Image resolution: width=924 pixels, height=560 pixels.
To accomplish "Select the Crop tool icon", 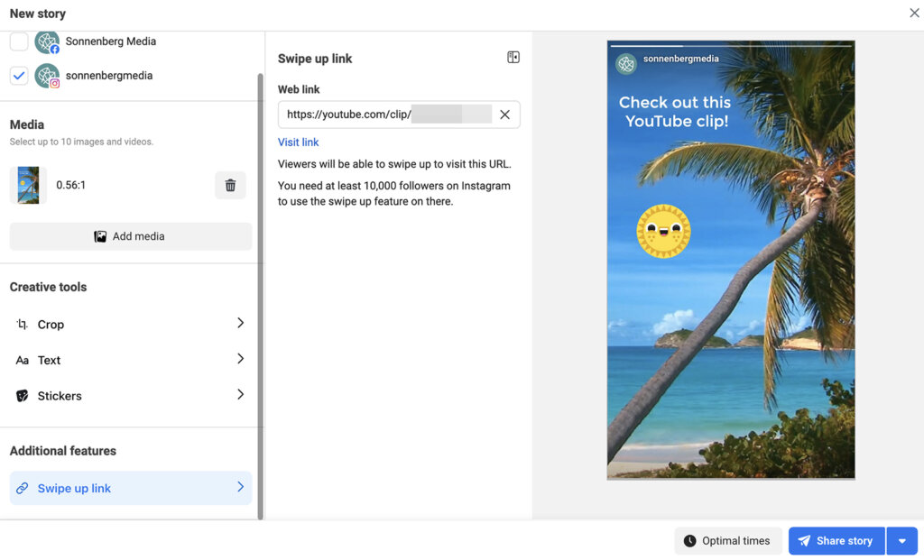I will pos(23,324).
